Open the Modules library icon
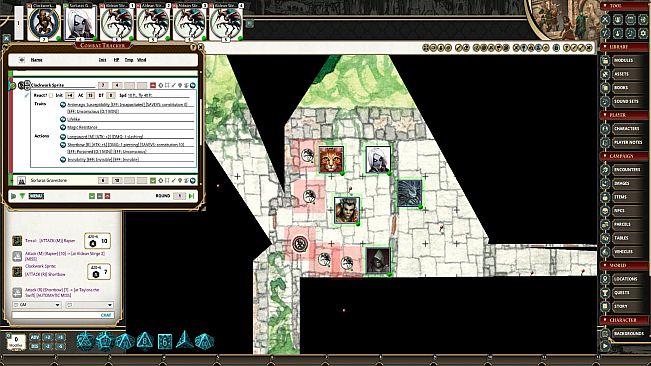Image resolution: width=651 pixels, height=366 pixels. coord(605,61)
